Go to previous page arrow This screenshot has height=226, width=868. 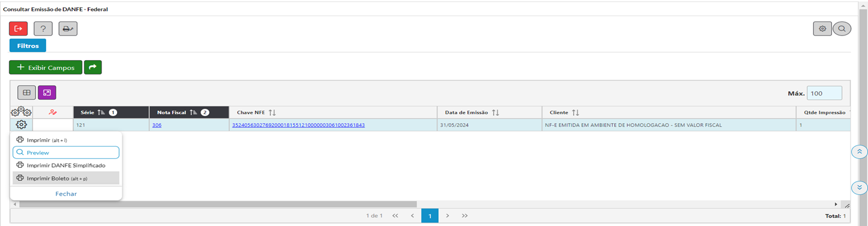click(x=412, y=215)
